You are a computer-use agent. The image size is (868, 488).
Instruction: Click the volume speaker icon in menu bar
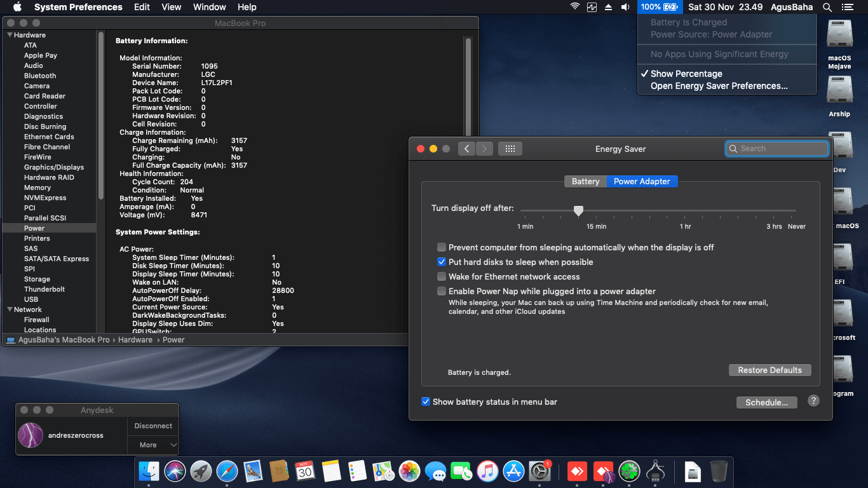[x=625, y=7]
